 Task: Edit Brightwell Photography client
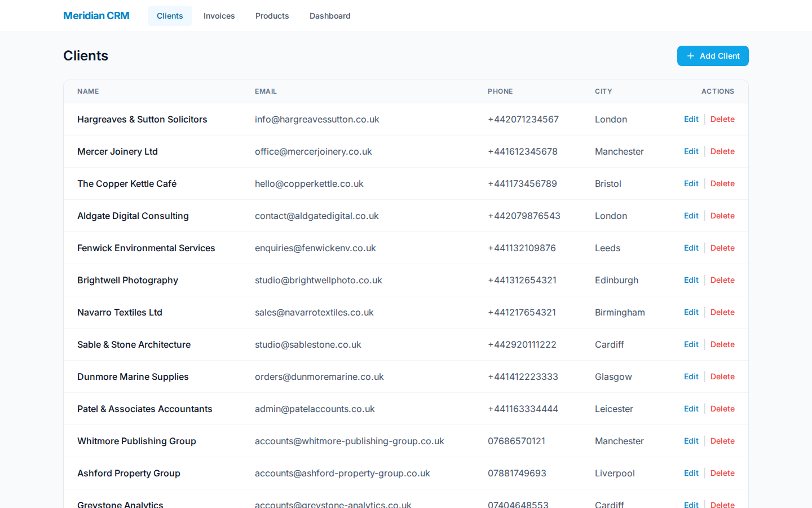pyautogui.click(x=691, y=280)
